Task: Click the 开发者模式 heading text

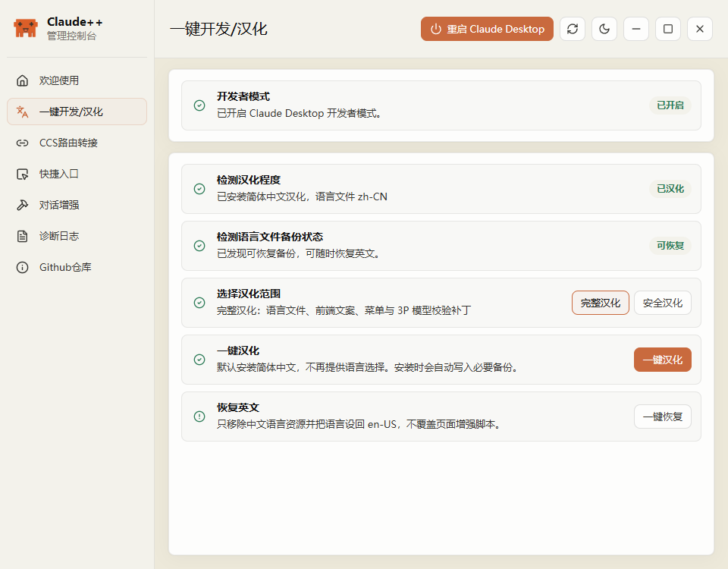Action: point(243,96)
